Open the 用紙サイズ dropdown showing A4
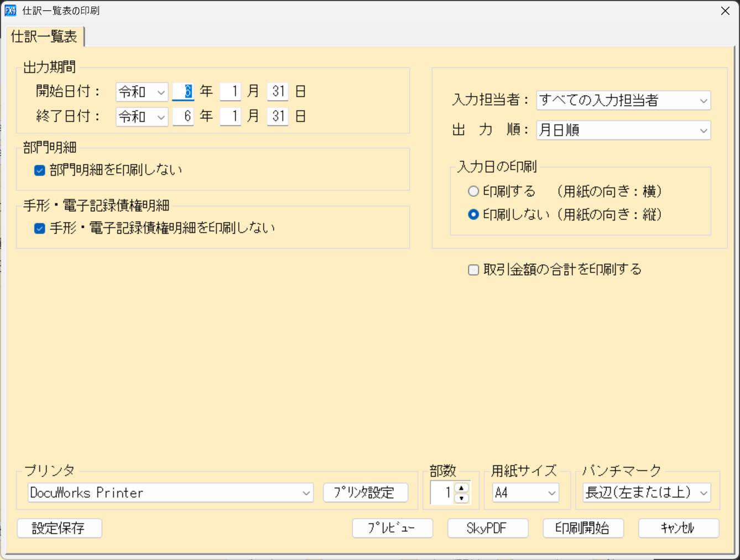This screenshot has width=740, height=560. pyautogui.click(x=552, y=493)
